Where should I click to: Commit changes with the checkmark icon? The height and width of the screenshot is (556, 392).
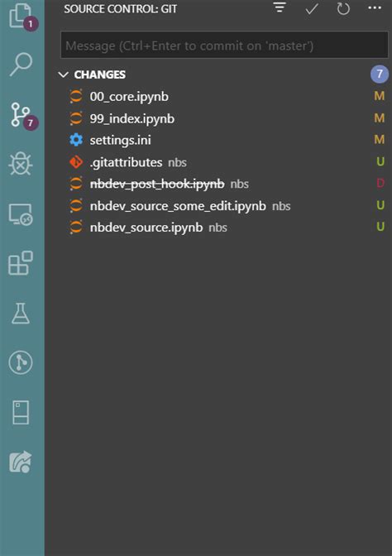coord(312,8)
